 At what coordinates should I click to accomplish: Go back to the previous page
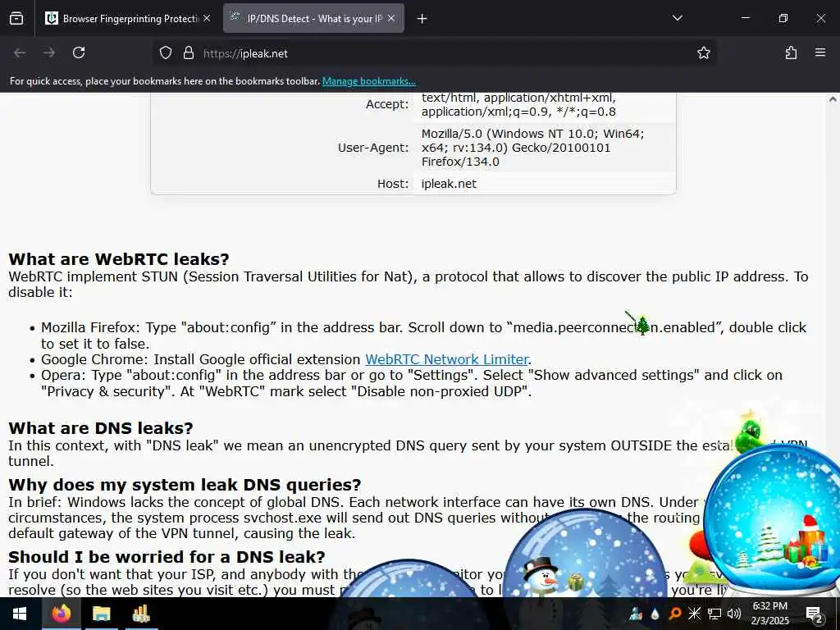[20, 53]
